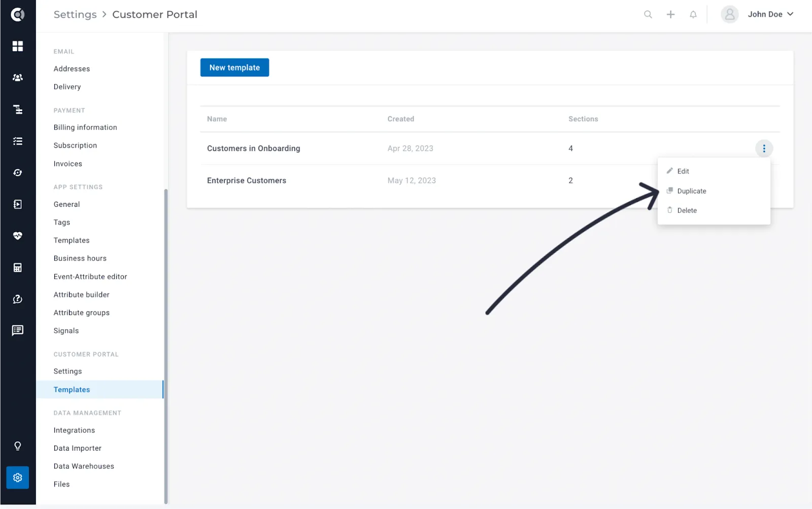Open the dashboard grid icon in left rail
This screenshot has height=509, width=812.
(18, 46)
